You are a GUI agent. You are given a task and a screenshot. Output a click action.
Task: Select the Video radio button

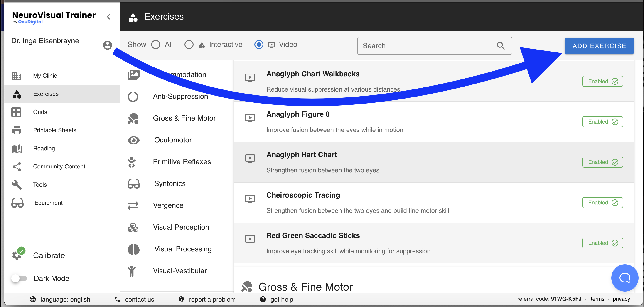pyautogui.click(x=259, y=45)
